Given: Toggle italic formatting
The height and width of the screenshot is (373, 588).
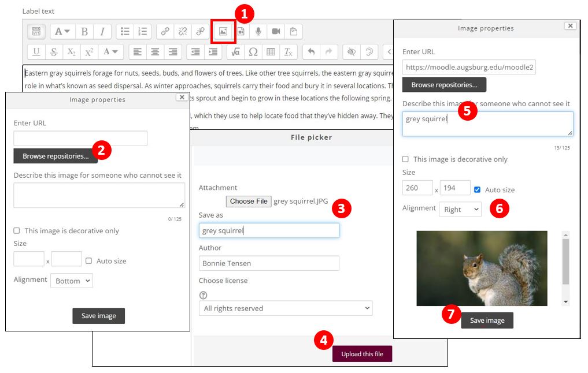Looking at the screenshot, I should point(102,31).
